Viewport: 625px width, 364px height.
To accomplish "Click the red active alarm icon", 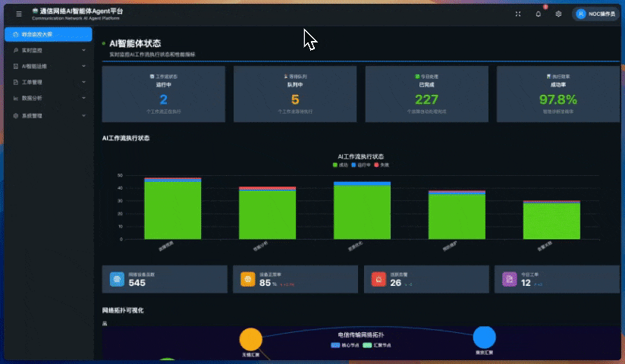I will tap(378, 279).
